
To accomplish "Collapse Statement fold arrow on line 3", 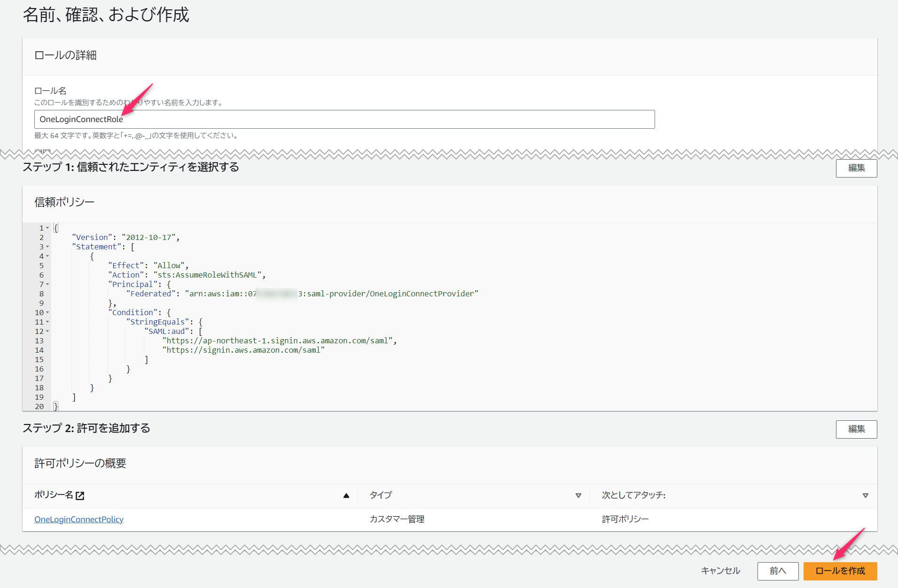I will 47,247.
